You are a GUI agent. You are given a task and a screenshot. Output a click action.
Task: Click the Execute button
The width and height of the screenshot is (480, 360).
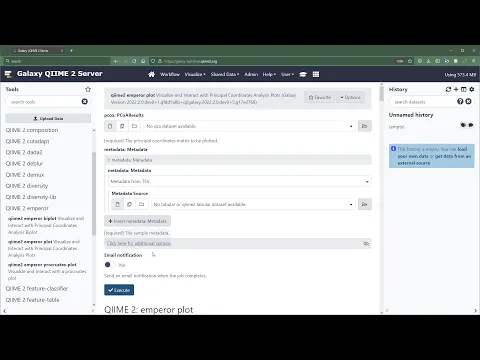click(119, 290)
